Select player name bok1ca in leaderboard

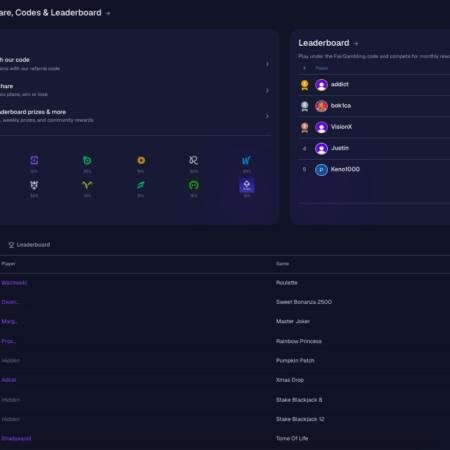(341, 106)
